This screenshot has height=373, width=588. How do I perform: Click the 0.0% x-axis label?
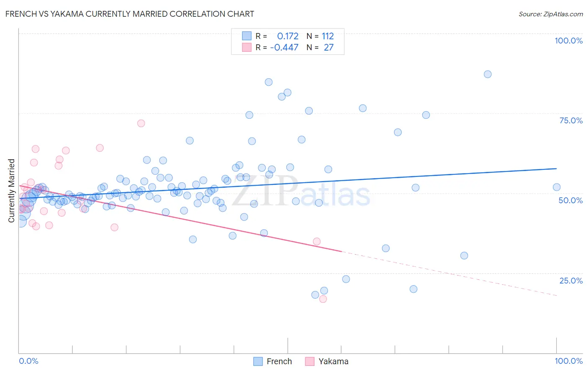[x=28, y=361]
